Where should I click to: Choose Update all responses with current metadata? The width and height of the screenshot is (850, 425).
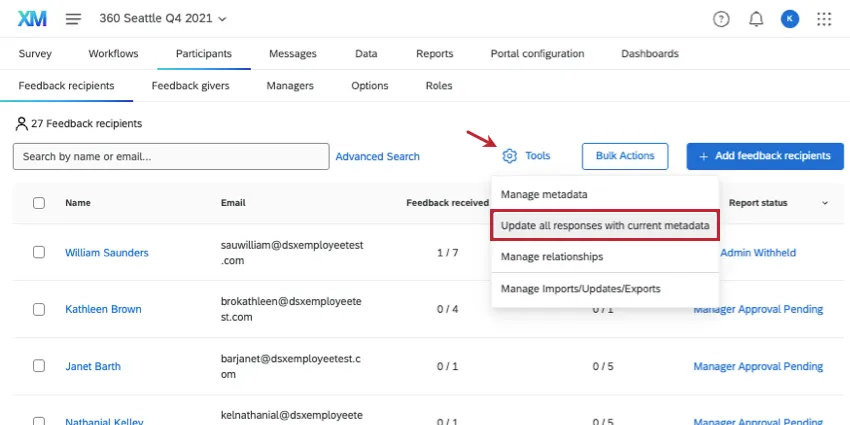point(605,226)
